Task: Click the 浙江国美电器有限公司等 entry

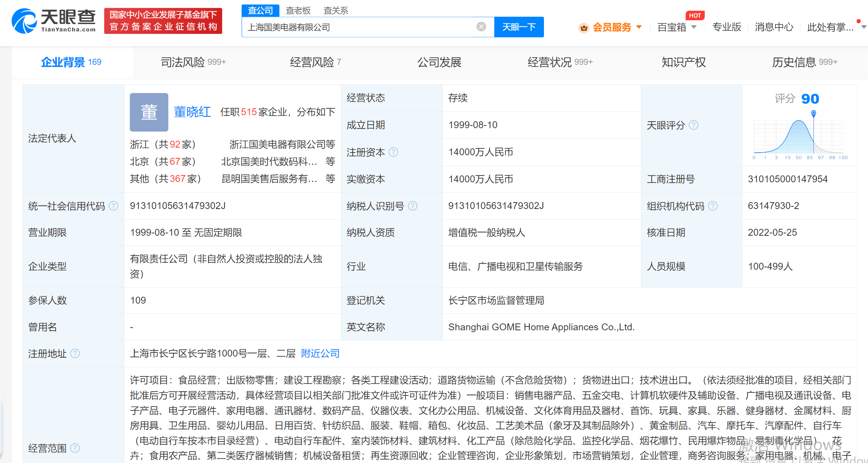Action: click(x=282, y=145)
